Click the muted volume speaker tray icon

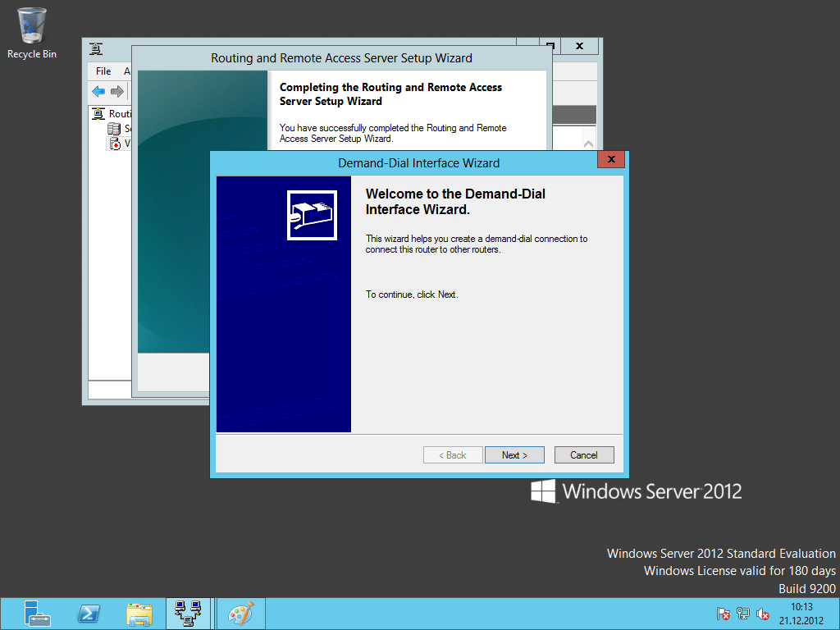(763, 614)
